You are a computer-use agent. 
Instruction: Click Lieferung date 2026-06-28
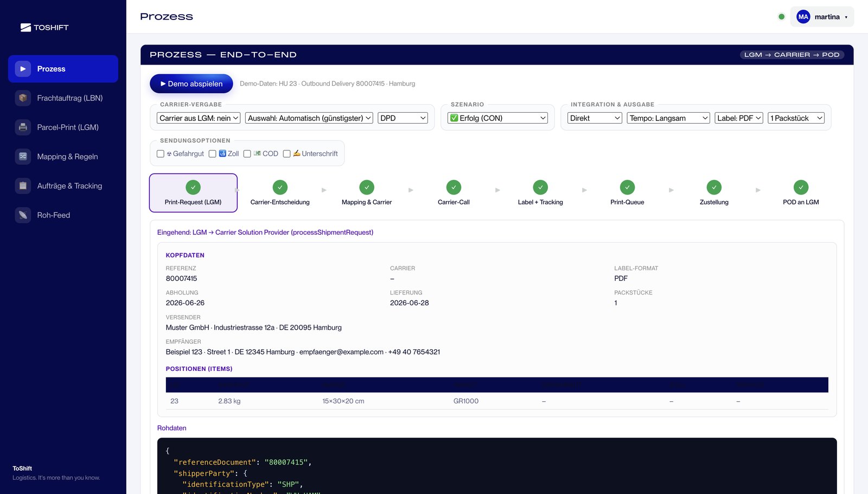click(409, 303)
